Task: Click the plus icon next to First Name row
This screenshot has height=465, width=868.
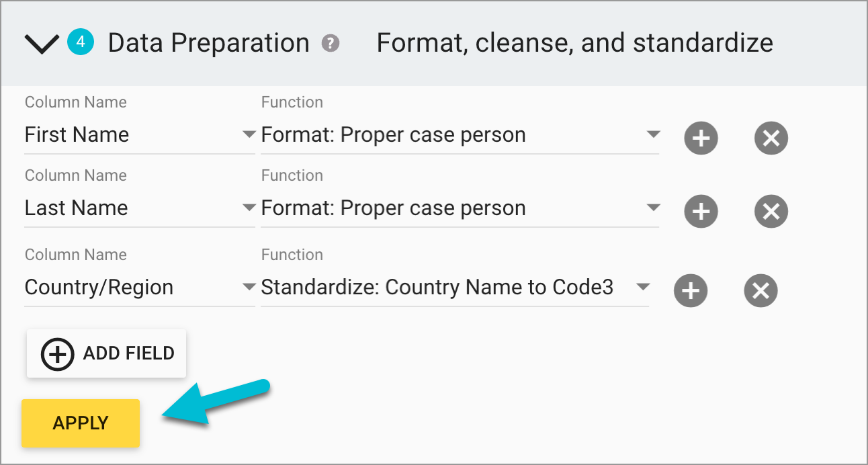Action: 701,138
